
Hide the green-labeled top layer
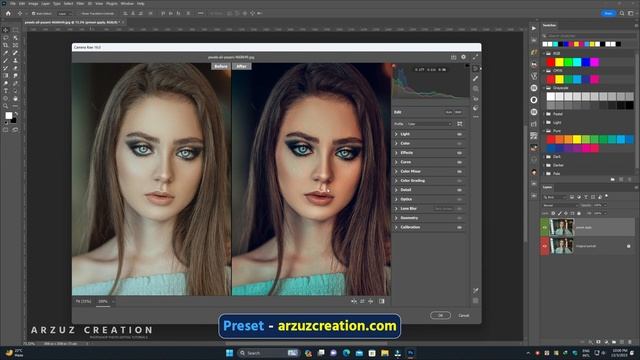point(544,227)
